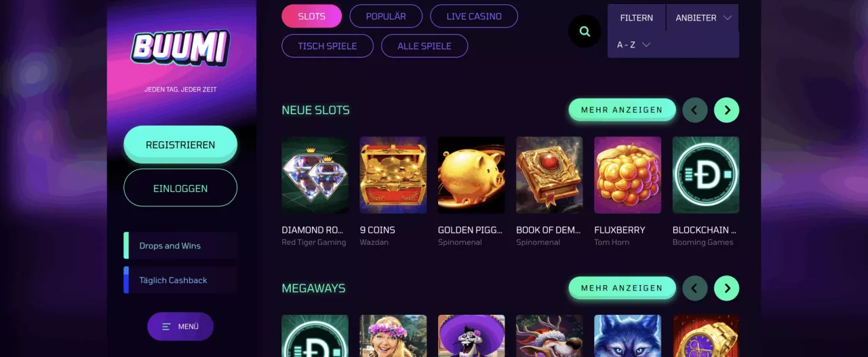Viewport: 868px width, 357px height.
Task: Open the Menü hamburger button
Action: pos(180,326)
